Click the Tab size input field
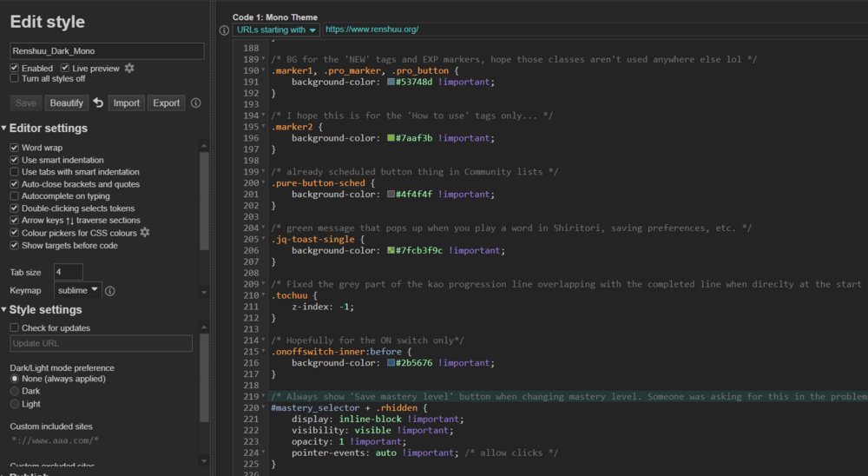Viewport: 868px width, 476px height. pos(69,272)
